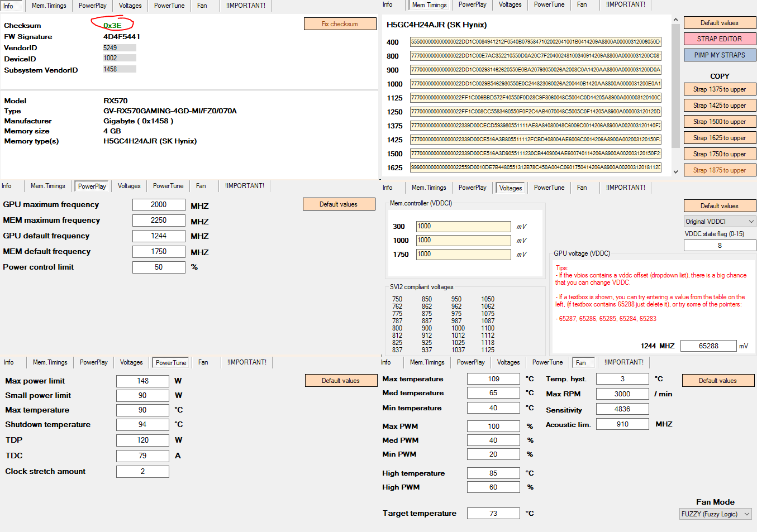Click the Fix checksum button
Viewport: 757px width, 532px height.
coord(340,24)
